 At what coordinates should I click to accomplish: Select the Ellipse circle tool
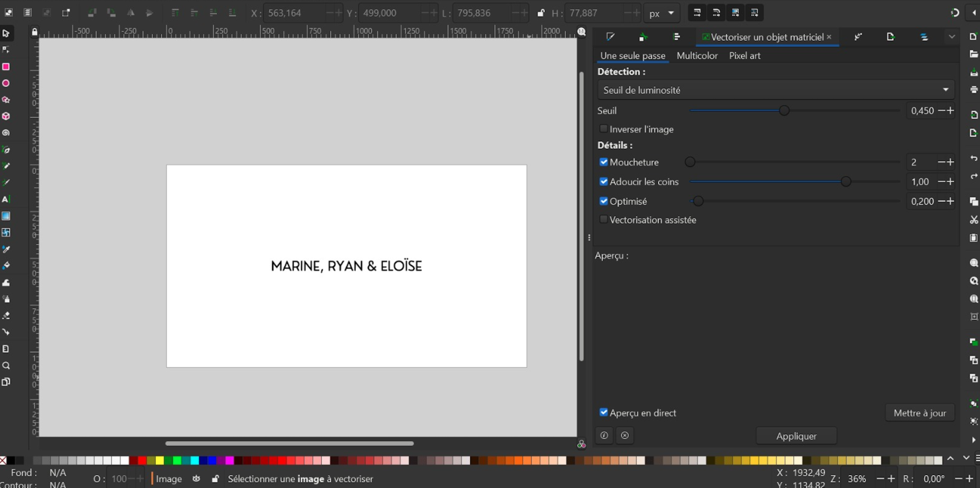coord(6,83)
